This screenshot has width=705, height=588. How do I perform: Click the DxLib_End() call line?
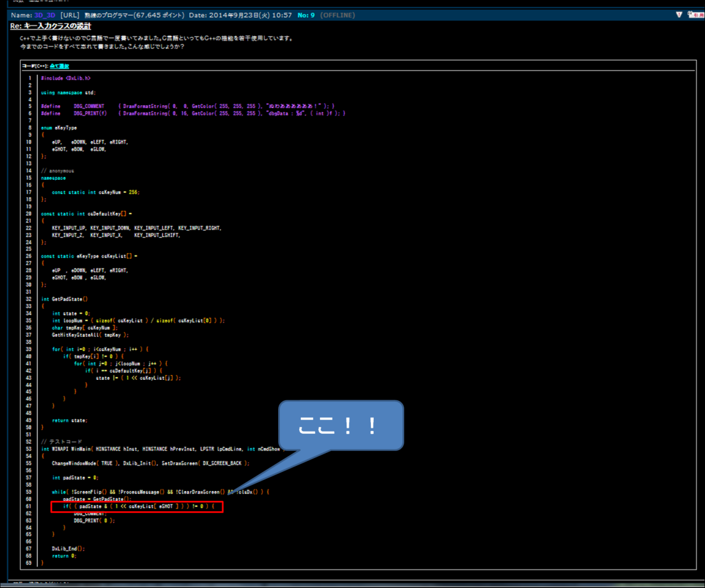pyautogui.click(x=68, y=549)
